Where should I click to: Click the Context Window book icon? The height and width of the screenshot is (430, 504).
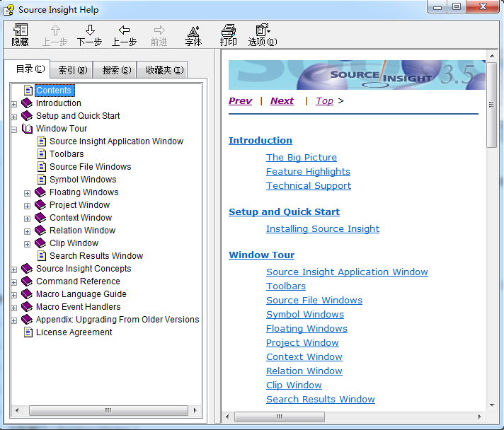(40, 217)
